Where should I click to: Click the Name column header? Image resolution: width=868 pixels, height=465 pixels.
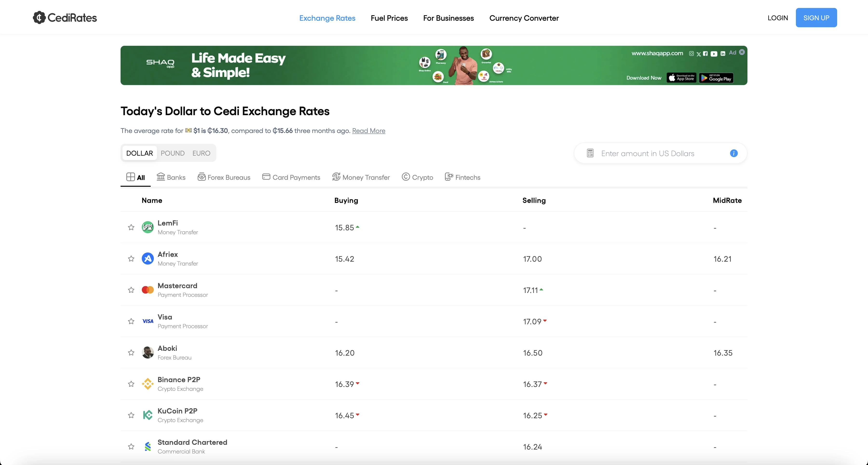click(x=152, y=200)
